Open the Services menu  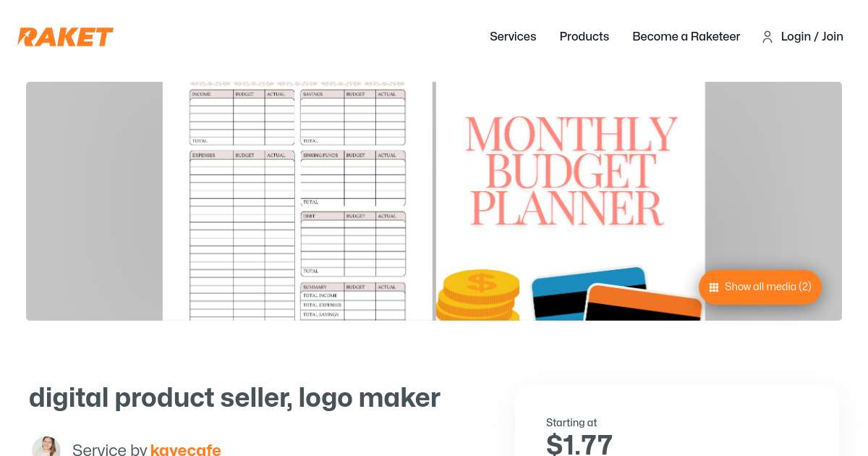513,37
